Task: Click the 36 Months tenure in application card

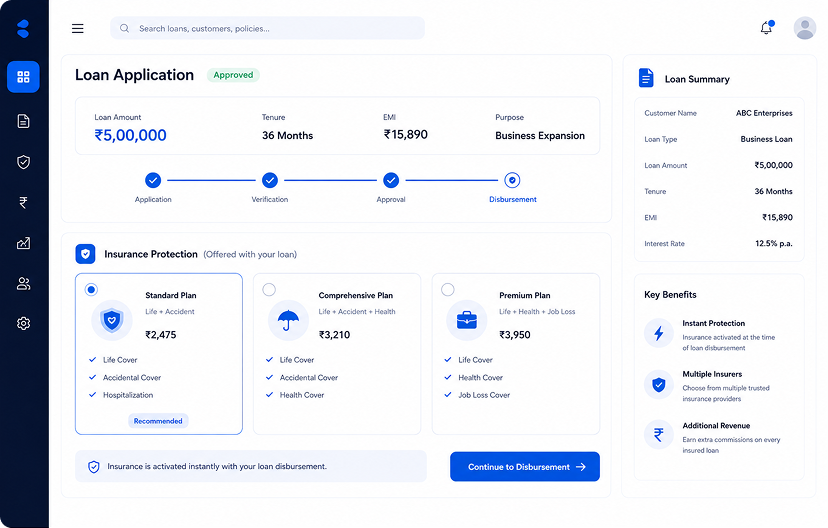Action: click(287, 136)
